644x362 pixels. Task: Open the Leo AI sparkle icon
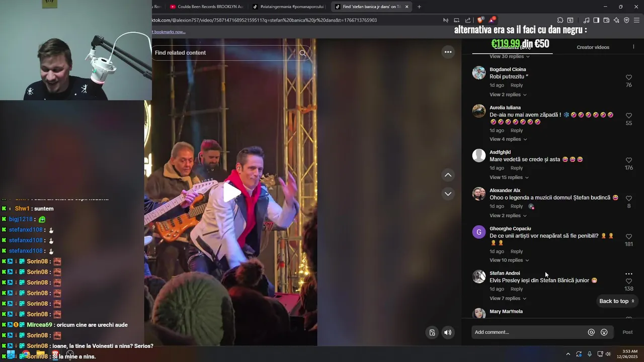(x=616, y=20)
